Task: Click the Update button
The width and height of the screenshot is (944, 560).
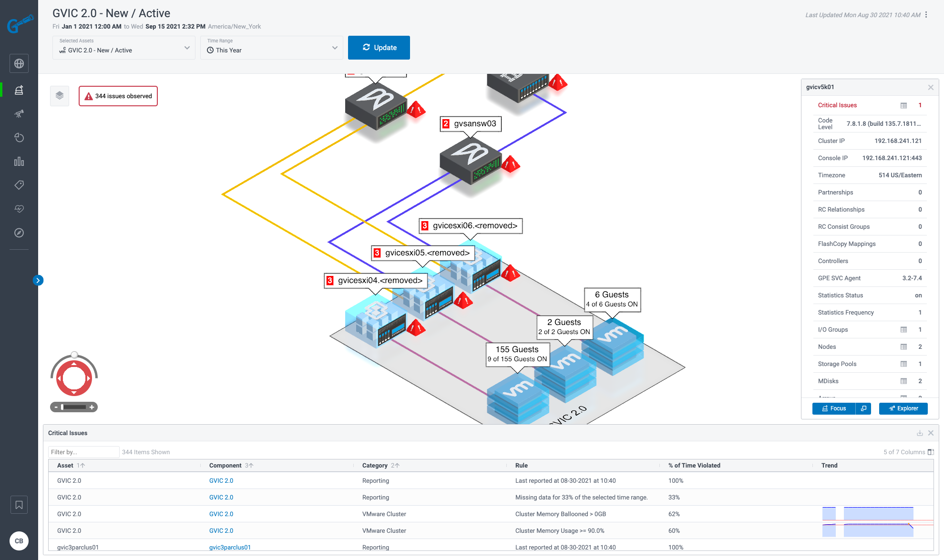Action: [x=379, y=48]
